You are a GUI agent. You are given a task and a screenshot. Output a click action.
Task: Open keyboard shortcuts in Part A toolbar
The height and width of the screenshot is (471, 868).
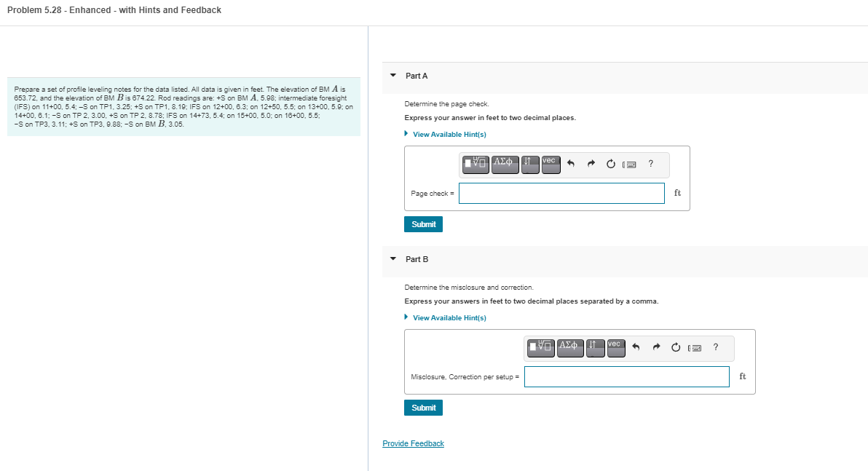pyautogui.click(x=629, y=165)
